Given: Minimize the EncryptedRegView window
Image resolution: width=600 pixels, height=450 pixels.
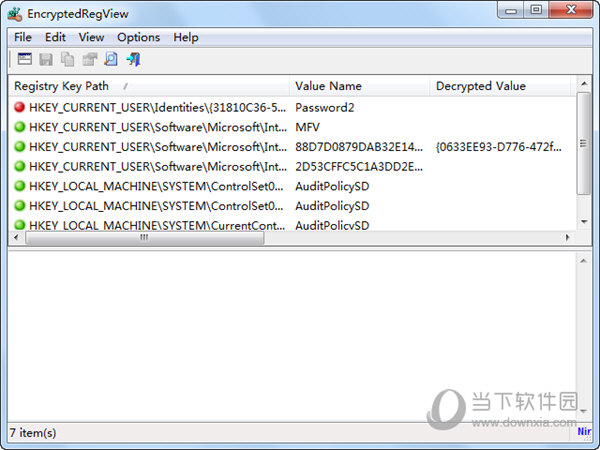Looking at the screenshot, I should [x=511, y=10].
